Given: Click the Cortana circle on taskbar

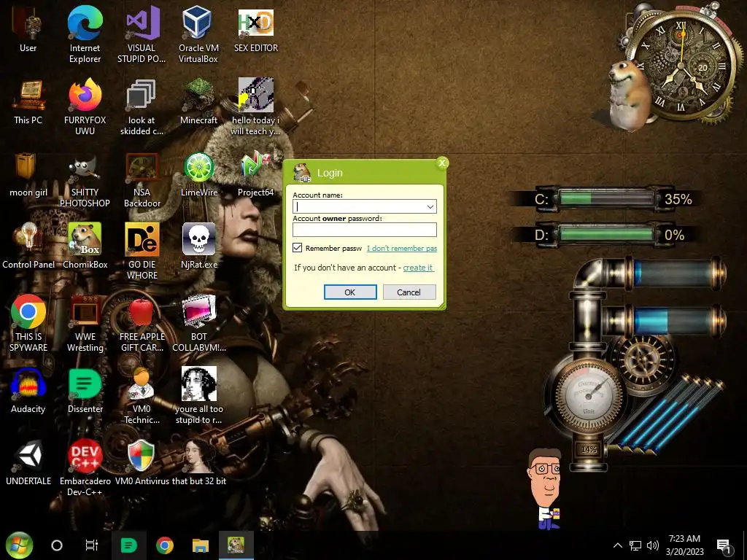Looking at the screenshot, I should 57,545.
